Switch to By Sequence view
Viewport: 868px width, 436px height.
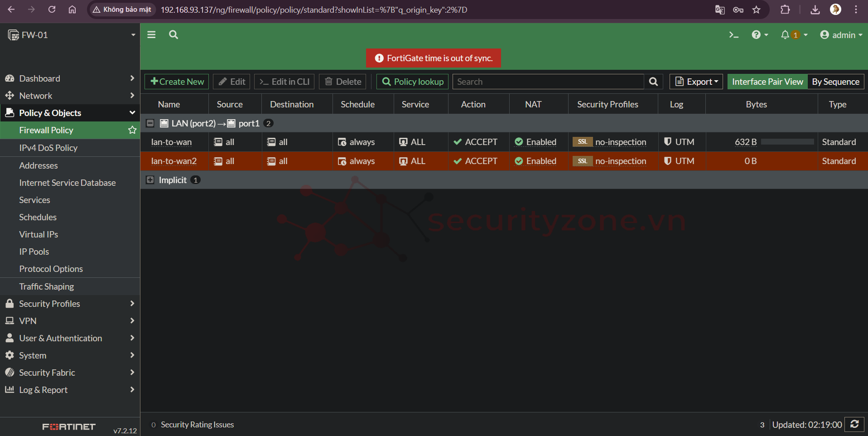(835, 82)
